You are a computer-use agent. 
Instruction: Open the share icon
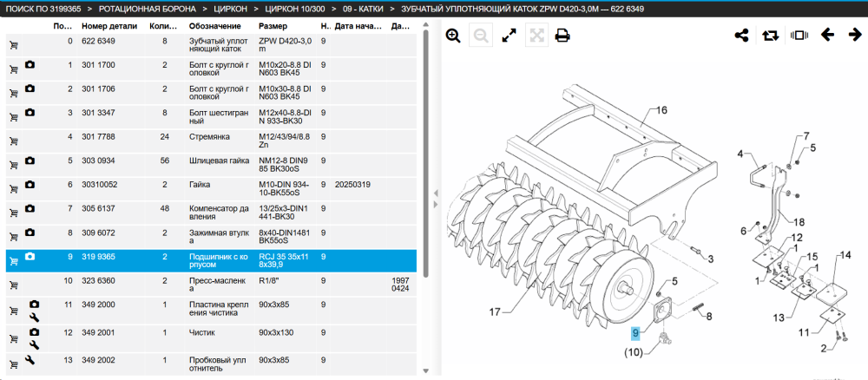[741, 36]
